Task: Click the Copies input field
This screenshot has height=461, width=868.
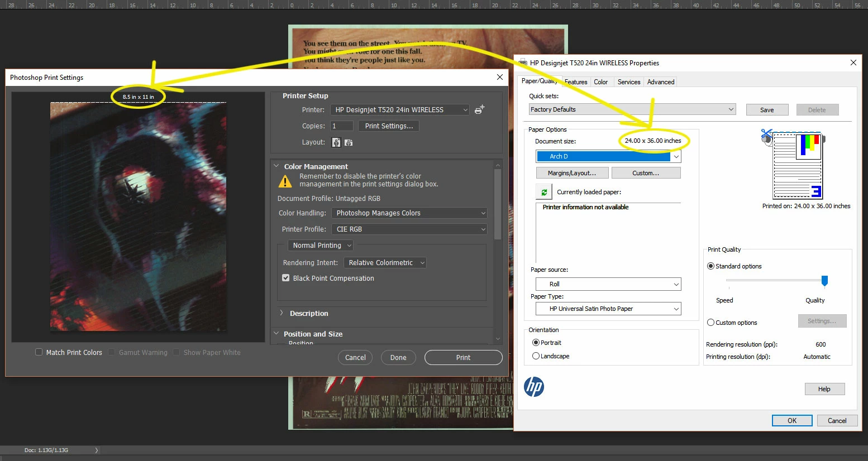Action: pos(342,126)
